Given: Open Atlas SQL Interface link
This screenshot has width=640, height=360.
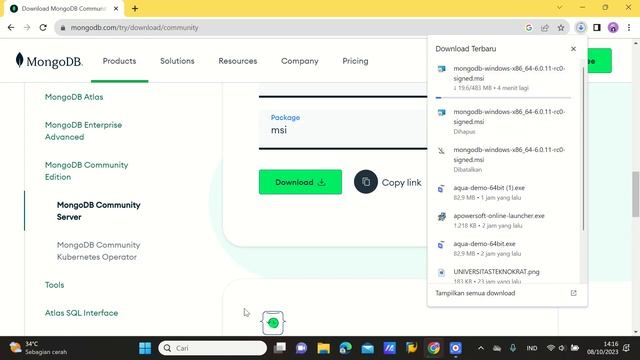Looking at the screenshot, I should tap(81, 313).
